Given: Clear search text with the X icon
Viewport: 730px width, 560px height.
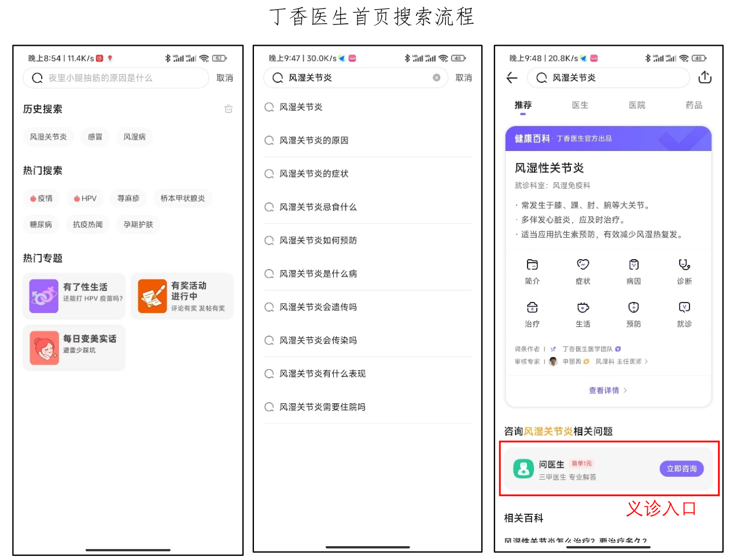Looking at the screenshot, I should point(436,78).
